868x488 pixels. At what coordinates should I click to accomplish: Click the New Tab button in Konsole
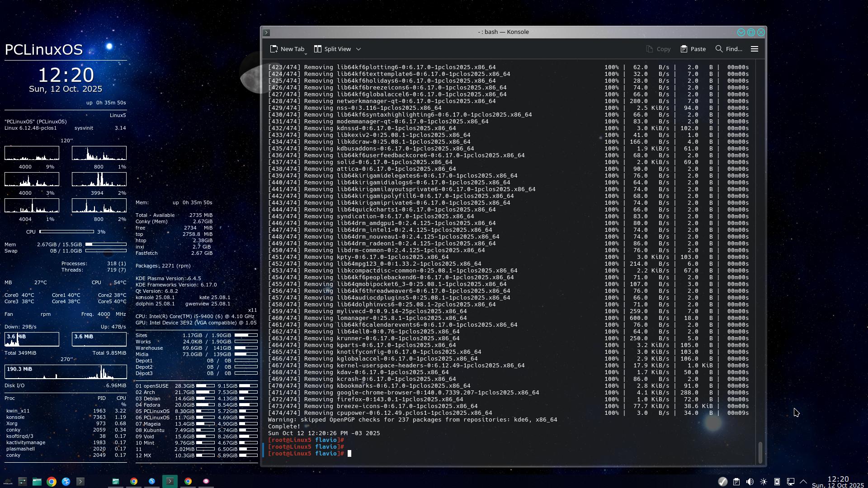pos(288,49)
